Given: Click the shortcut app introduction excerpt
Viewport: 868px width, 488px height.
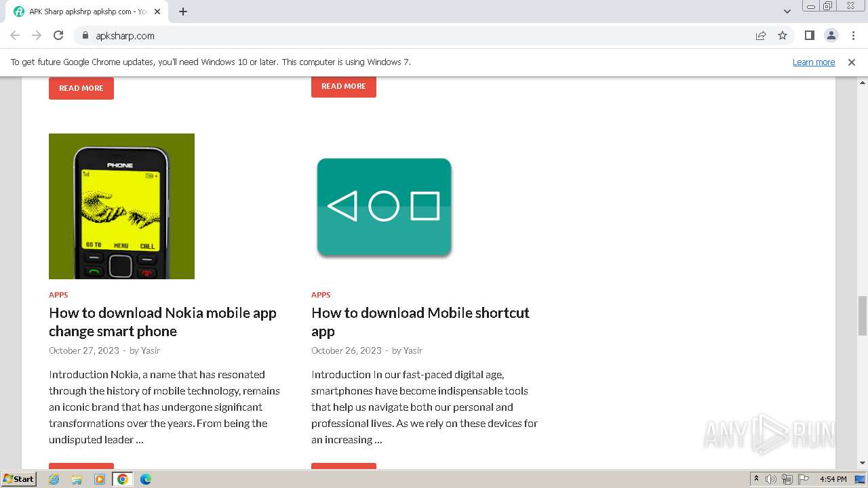Looking at the screenshot, I should 425,407.
